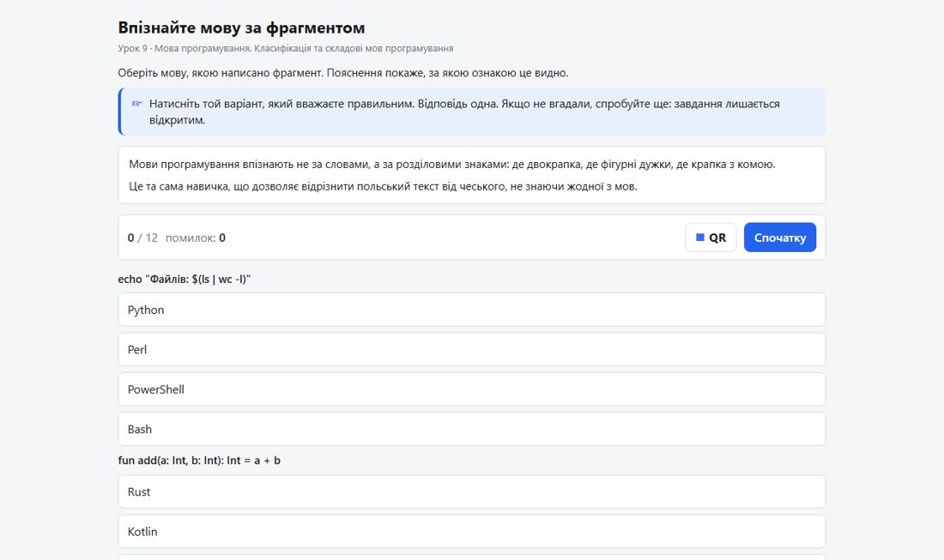
Task: Click the Урок 9 lesson subtitle
Action: pos(286,48)
